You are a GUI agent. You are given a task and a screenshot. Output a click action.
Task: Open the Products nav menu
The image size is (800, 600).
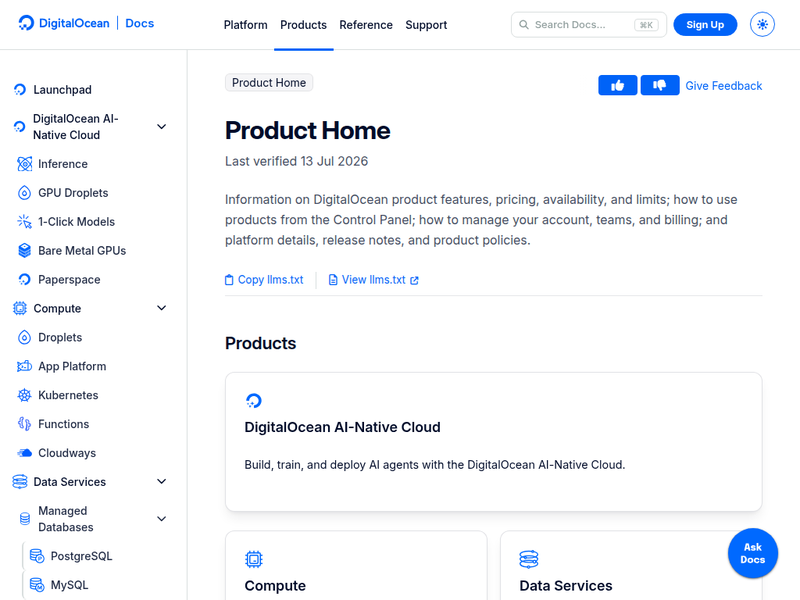[x=304, y=25]
